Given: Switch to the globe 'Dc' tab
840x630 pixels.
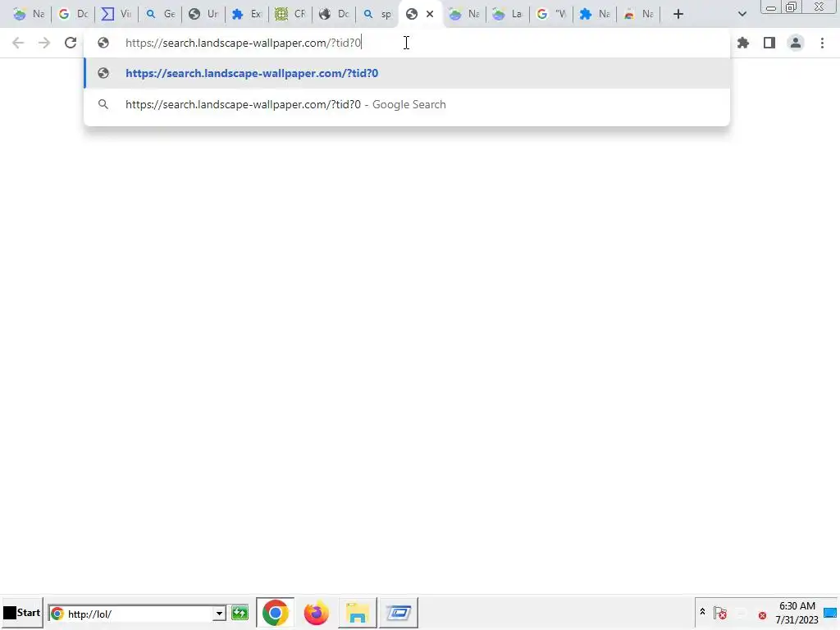Looking at the screenshot, I should coord(334,15).
